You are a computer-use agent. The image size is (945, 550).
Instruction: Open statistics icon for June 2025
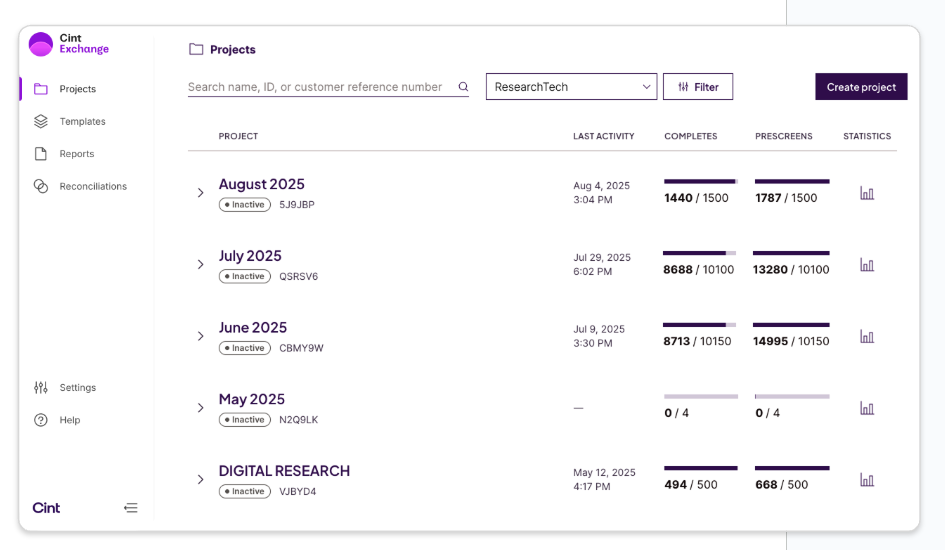coord(866,337)
